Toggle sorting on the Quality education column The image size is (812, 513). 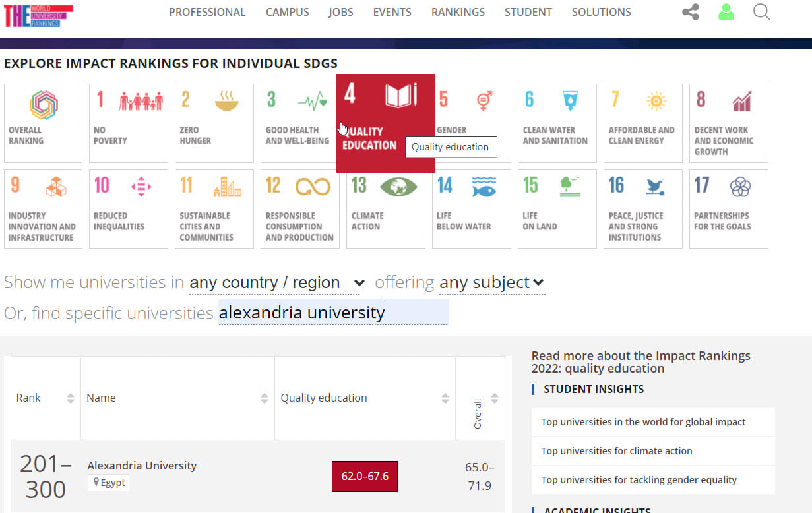tap(444, 398)
